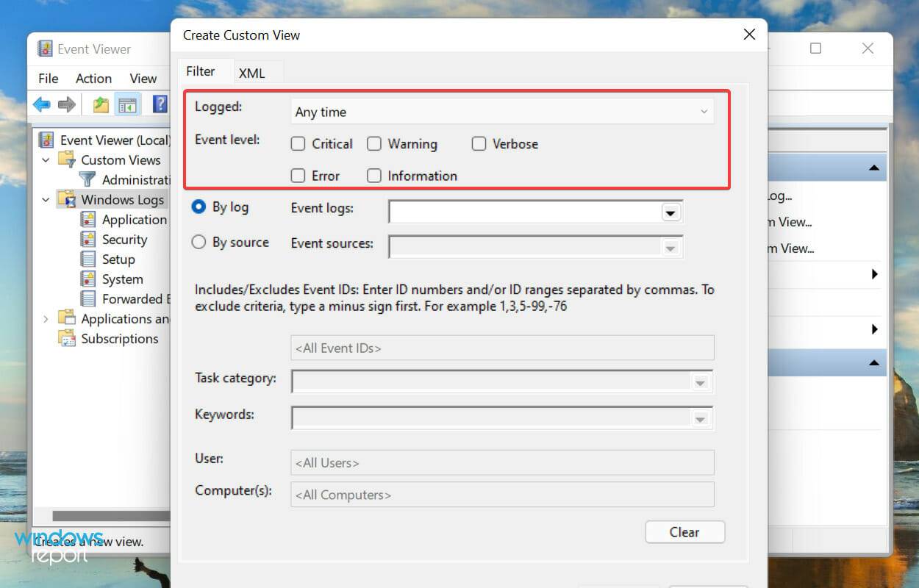Select the Application log in the tree
Screen dimensions: 919x588
click(135, 219)
